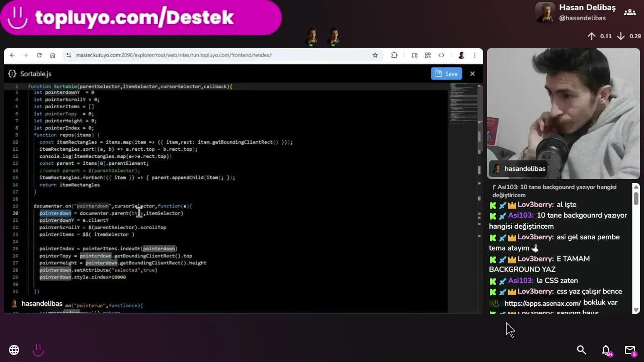Click line 1 function Sortable declaration
The width and height of the screenshot is (644, 362).
coord(130,86)
